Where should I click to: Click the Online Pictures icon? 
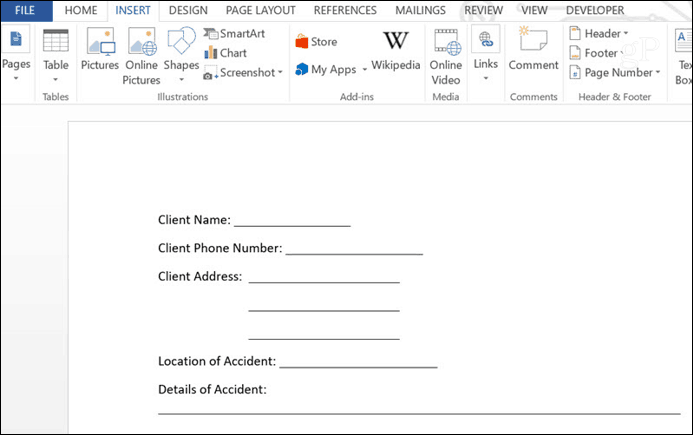(x=141, y=42)
